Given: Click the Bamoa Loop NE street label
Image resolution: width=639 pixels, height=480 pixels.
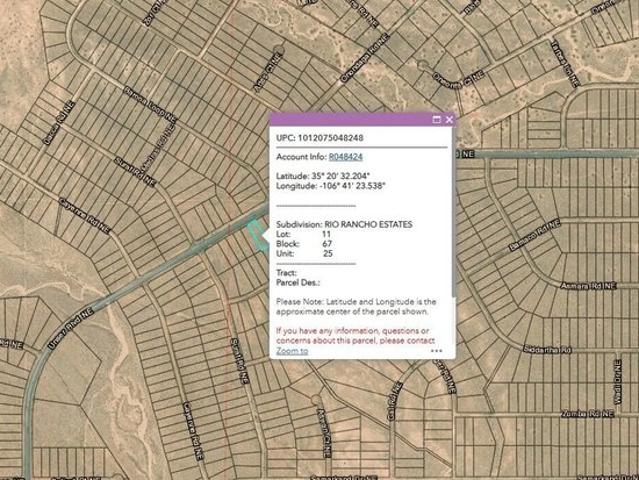Looking at the screenshot, I should [150, 104].
